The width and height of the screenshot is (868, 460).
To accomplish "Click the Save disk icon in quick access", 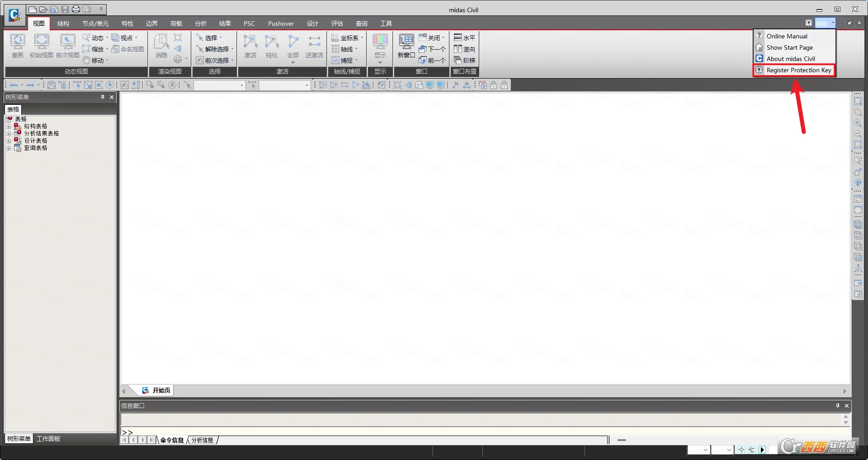I will tap(65, 9).
